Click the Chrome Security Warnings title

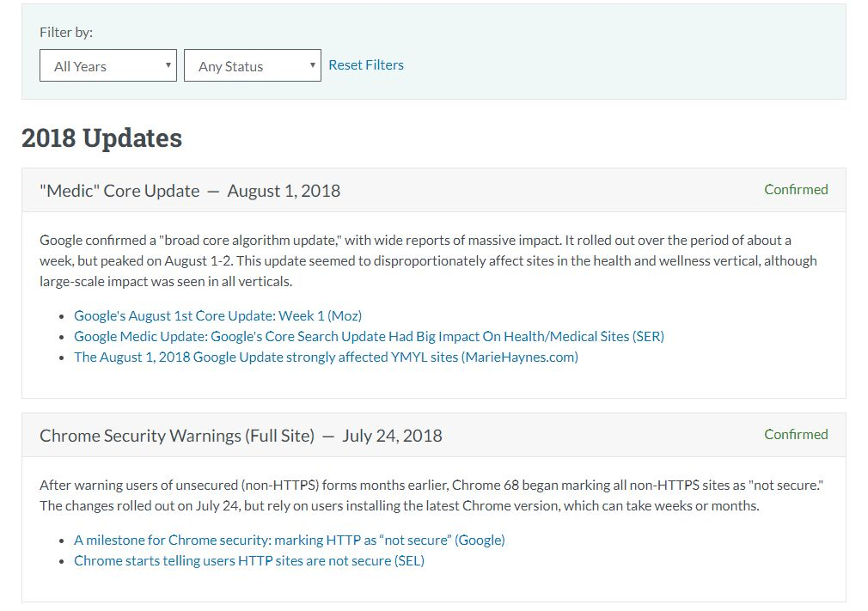177,436
